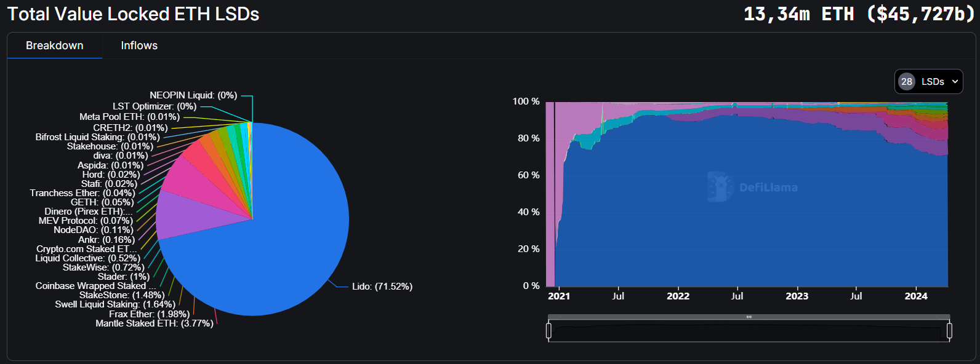The height and width of the screenshot is (364, 980).
Task: Click the center grip atop the range slider
Action: 749,317
